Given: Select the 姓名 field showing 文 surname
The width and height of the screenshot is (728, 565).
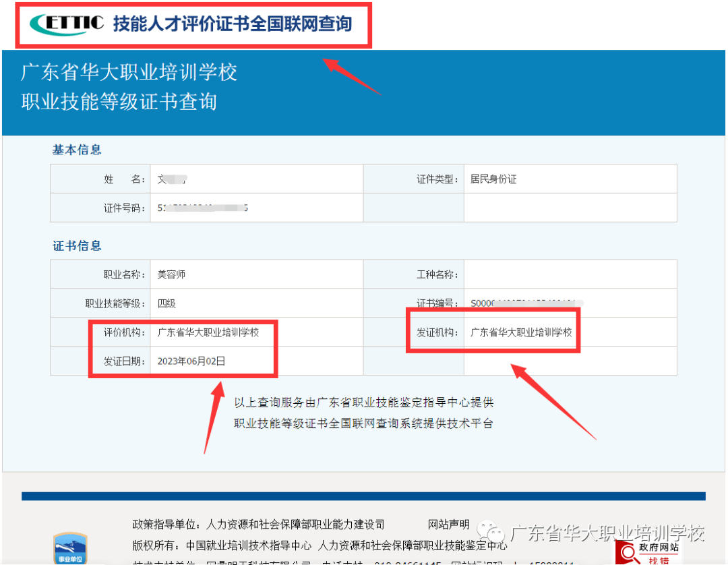Looking at the screenshot, I should click(162, 179).
